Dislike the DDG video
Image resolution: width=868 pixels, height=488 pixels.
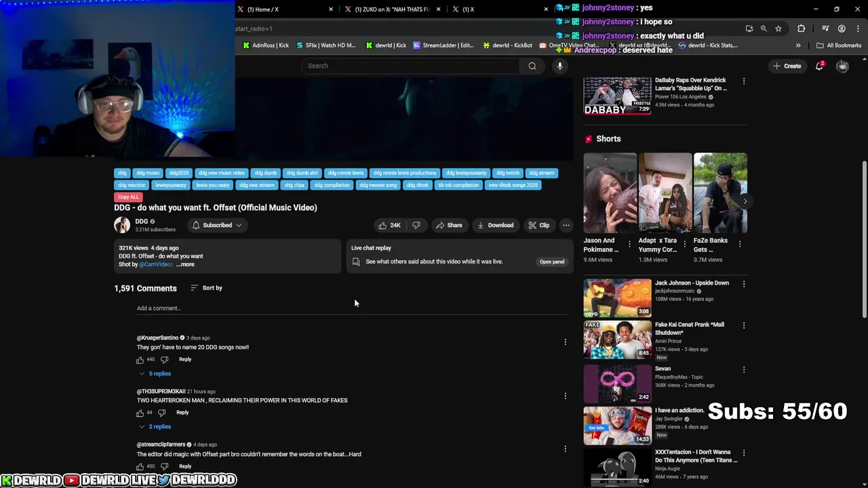[416, 225]
